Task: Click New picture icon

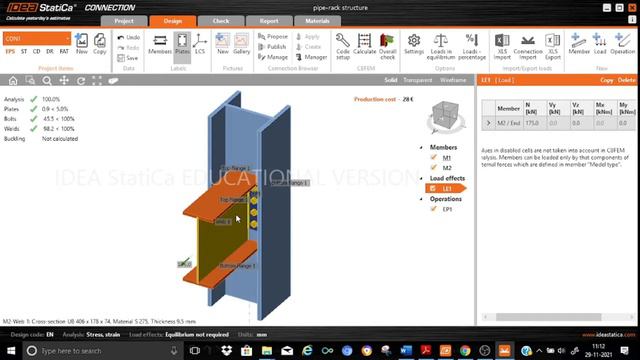Action: pyautogui.click(x=223, y=44)
